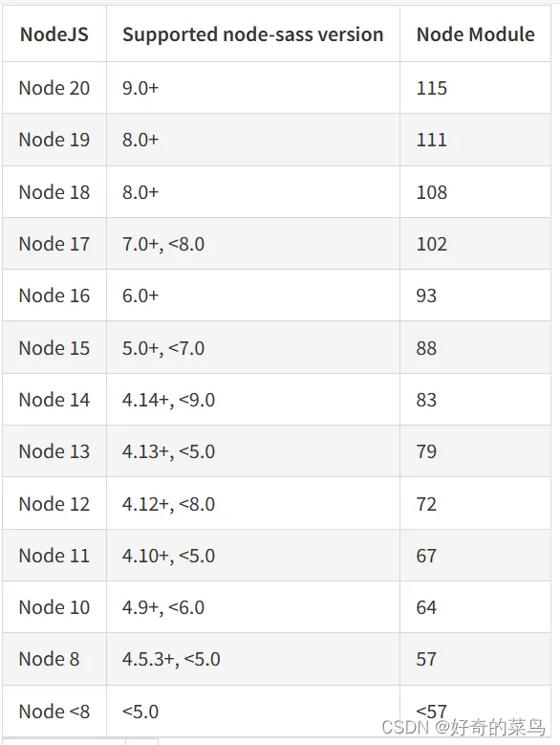
Task: Click module value 72
Action: tap(426, 504)
